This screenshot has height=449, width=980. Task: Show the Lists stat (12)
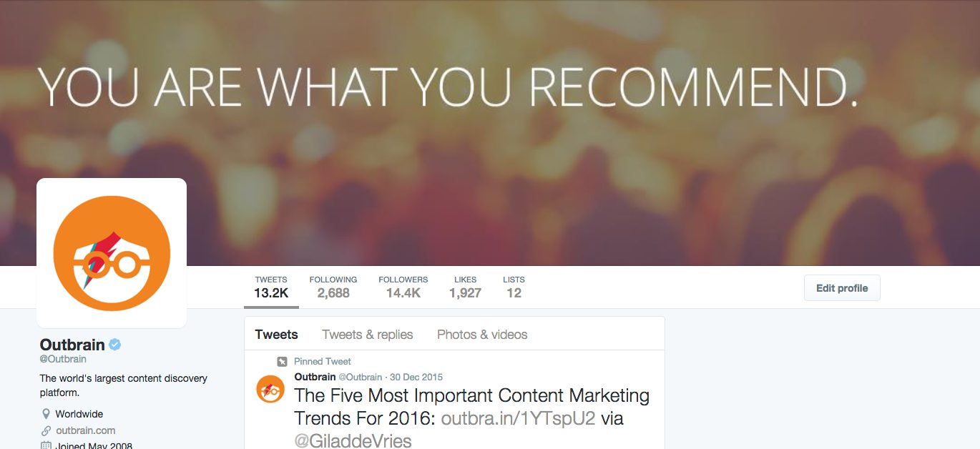click(514, 287)
